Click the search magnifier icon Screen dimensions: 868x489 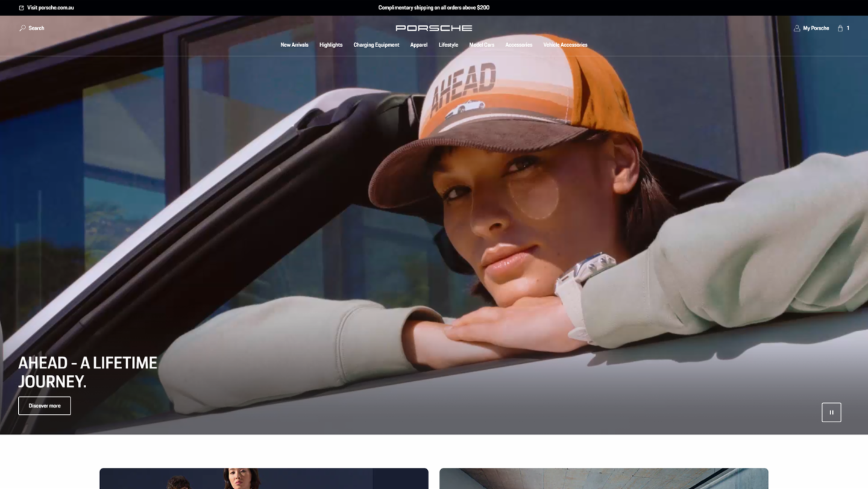click(x=22, y=28)
